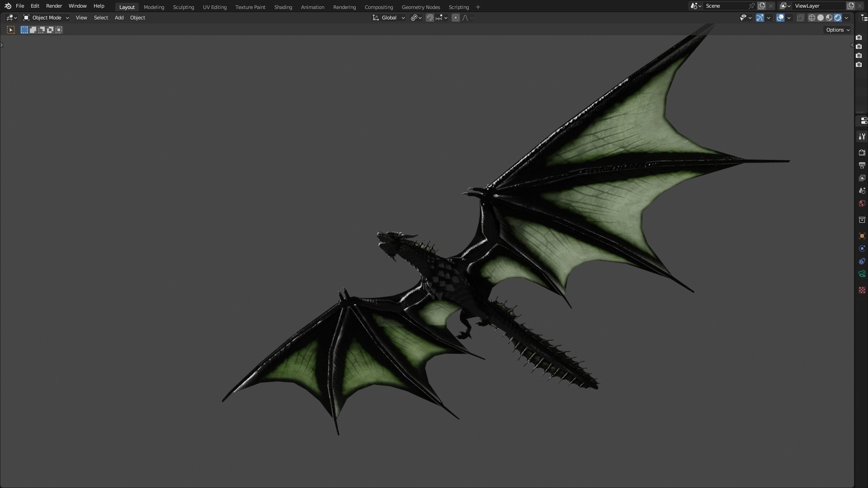Screen dimensions: 868x488
Task: Open viewport View menu
Action: point(81,18)
